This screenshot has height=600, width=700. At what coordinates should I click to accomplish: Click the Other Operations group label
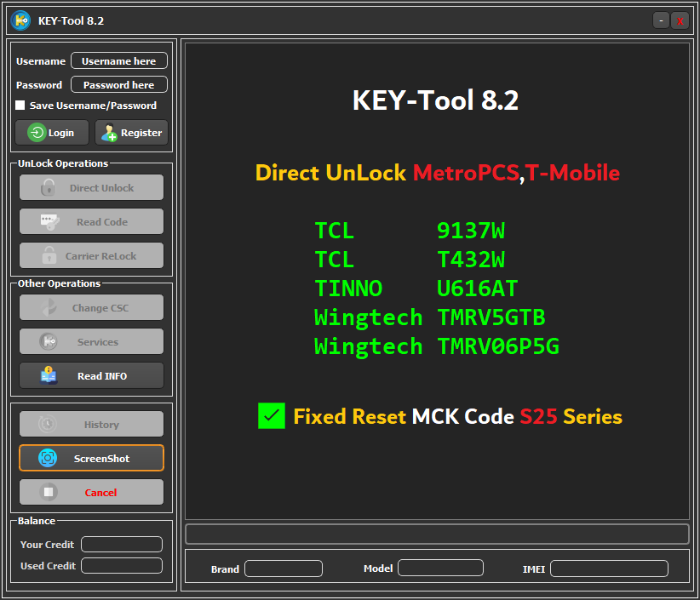coord(60,283)
